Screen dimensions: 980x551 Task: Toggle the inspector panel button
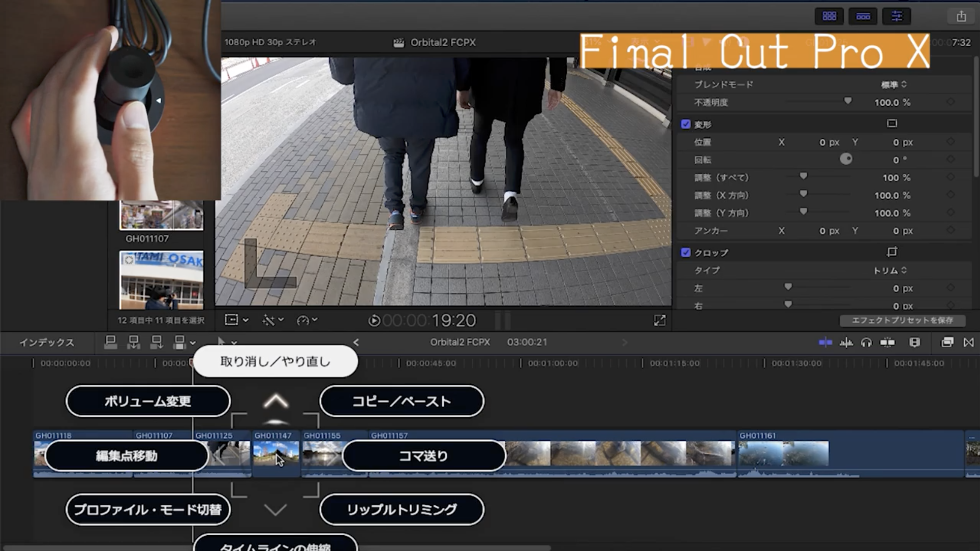tap(897, 16)
